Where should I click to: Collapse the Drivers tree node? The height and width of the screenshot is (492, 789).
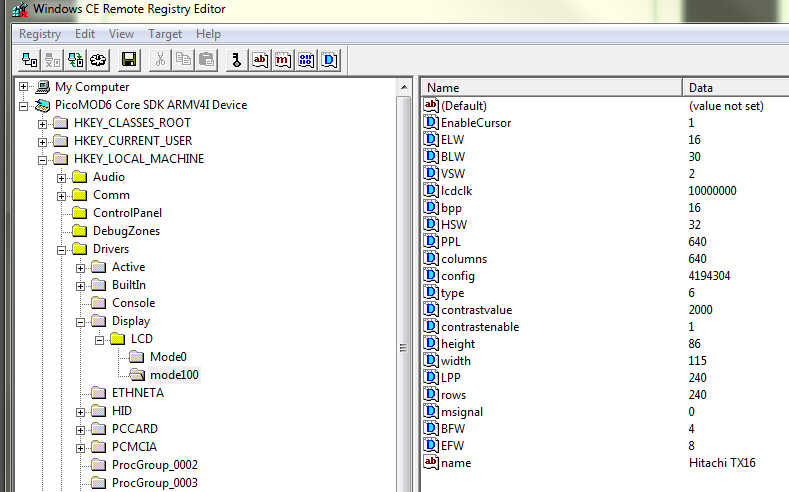[x=61, y=249]
